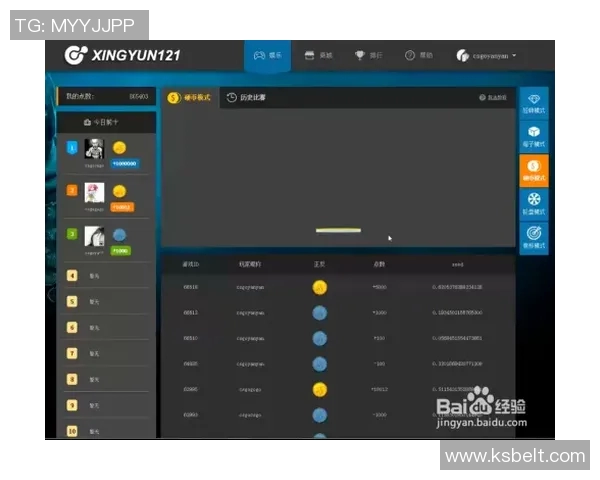
Task: Select the roulette wheel mode sidebar icon
Action: coord(533,203)
